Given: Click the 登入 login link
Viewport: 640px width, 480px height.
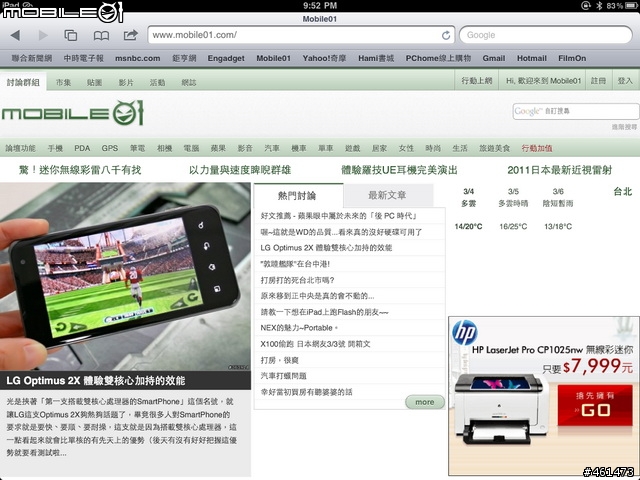Looking at the screenshot, I should click(x=625, y=81).
